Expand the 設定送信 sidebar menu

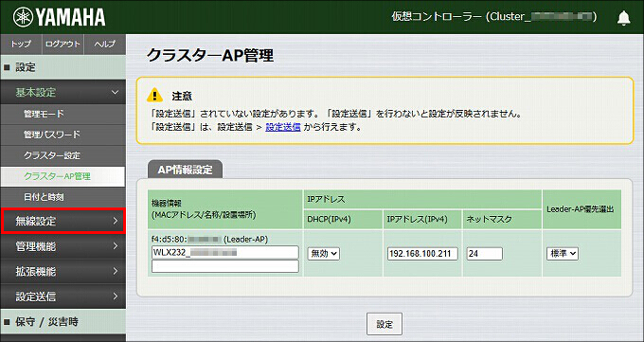coord(63,297)
